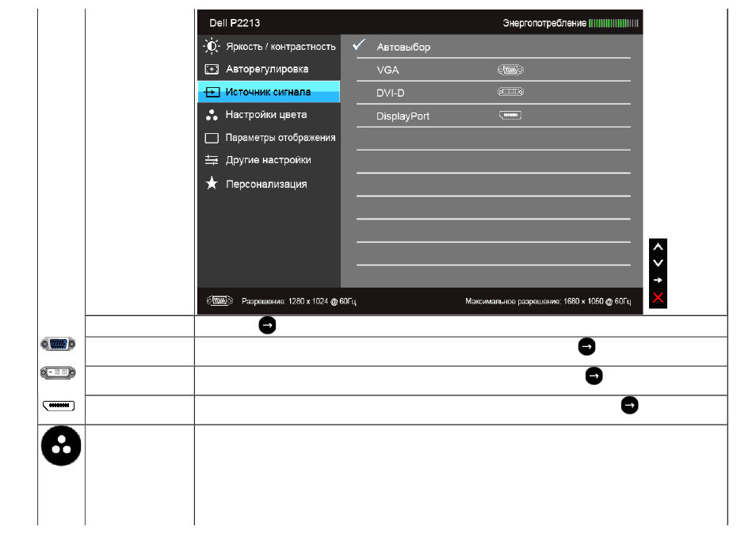Image resolution: width=756 pixels, height=534 pixels.
Task: Click arrow icon in row below OSD image
Action: [x=268, y=326]
